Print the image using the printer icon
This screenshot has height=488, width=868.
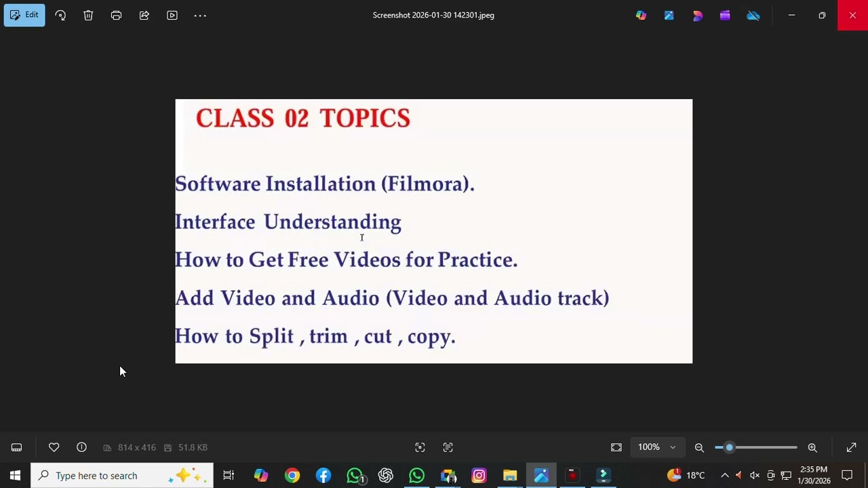point(116,15)
